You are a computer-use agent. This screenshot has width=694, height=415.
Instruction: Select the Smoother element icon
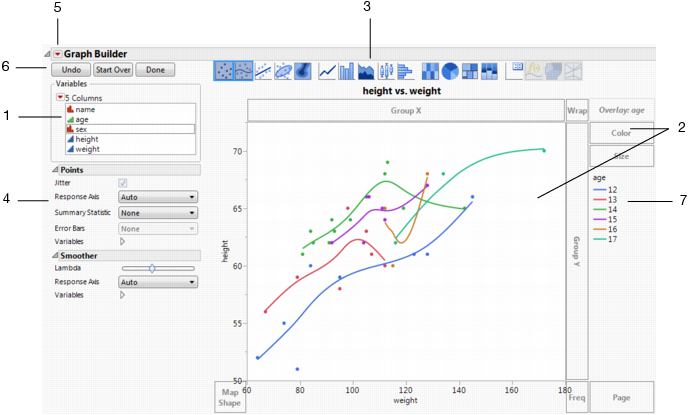coord(243,71)
